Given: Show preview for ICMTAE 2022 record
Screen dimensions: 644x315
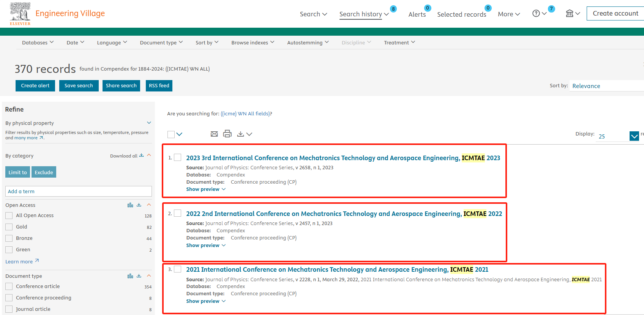Looking at the screenshot, I should pos(206,245).
